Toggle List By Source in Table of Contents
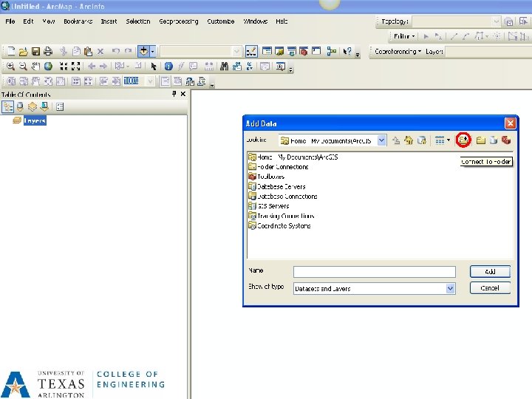The width and height of the screenshot is (532, 399). pyautogui.click(x=20, y=107)
